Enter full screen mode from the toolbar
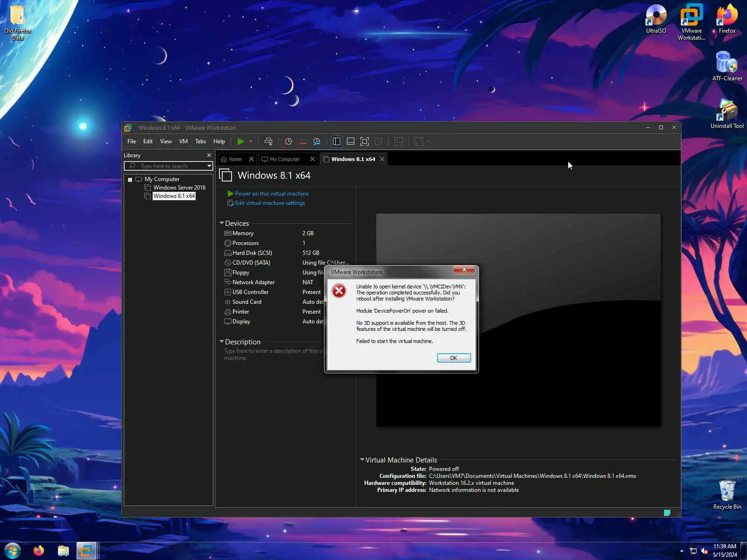The height and width of the screenshot is (560, 747). point(365,141)
